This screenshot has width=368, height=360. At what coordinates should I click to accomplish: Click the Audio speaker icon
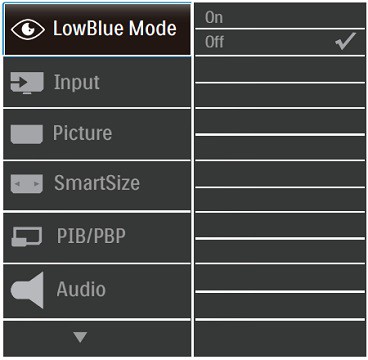27,290
